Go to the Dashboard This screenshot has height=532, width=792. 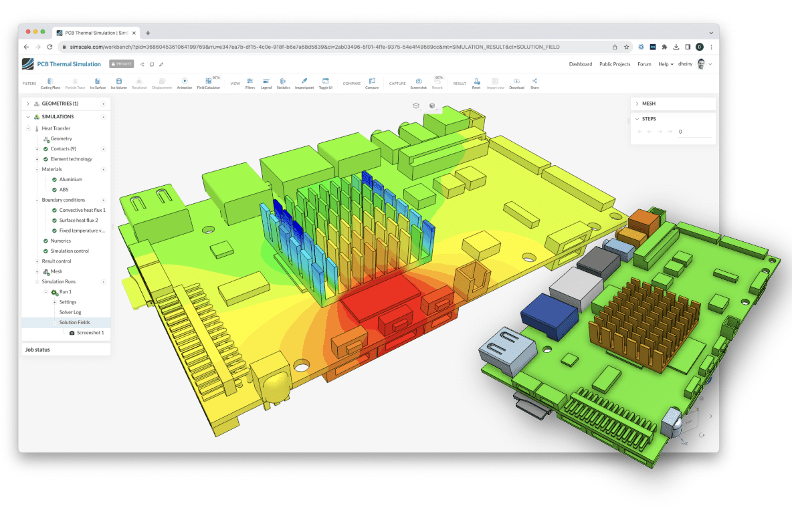coord(581,64)
